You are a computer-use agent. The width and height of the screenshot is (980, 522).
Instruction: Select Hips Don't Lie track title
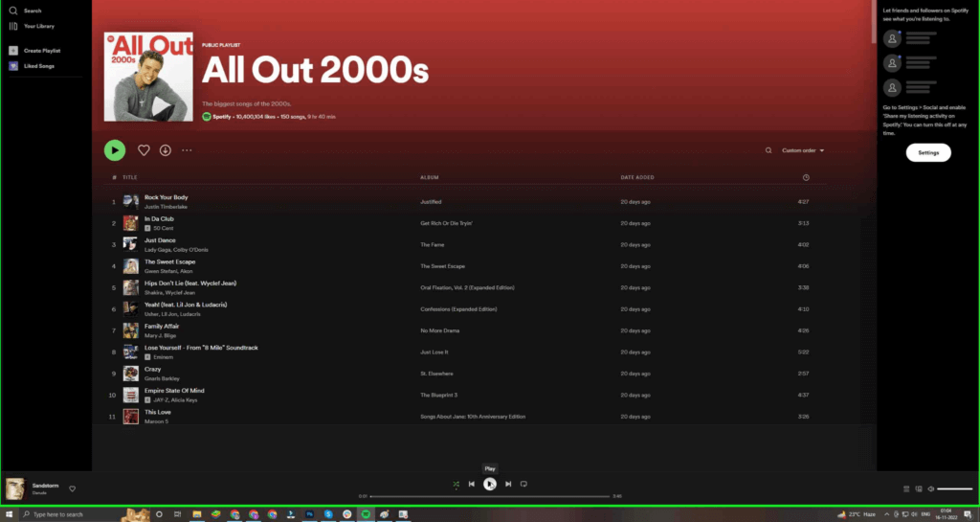point(190,284)
